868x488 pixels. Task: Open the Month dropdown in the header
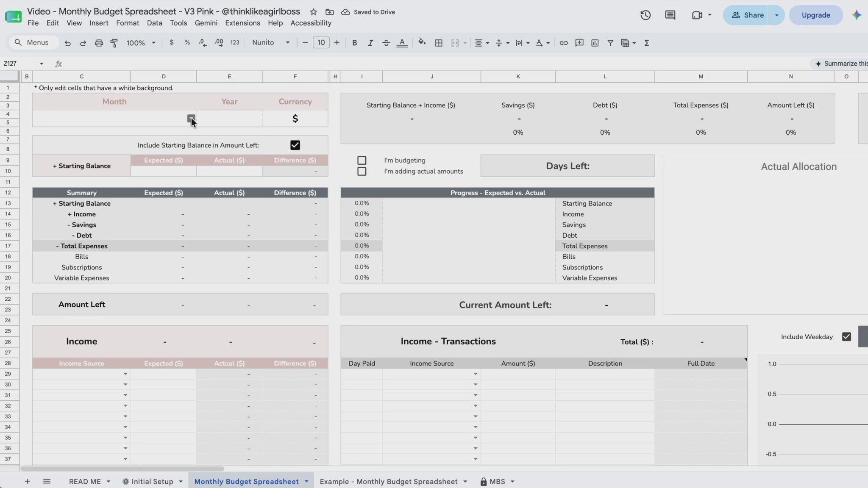191,119
